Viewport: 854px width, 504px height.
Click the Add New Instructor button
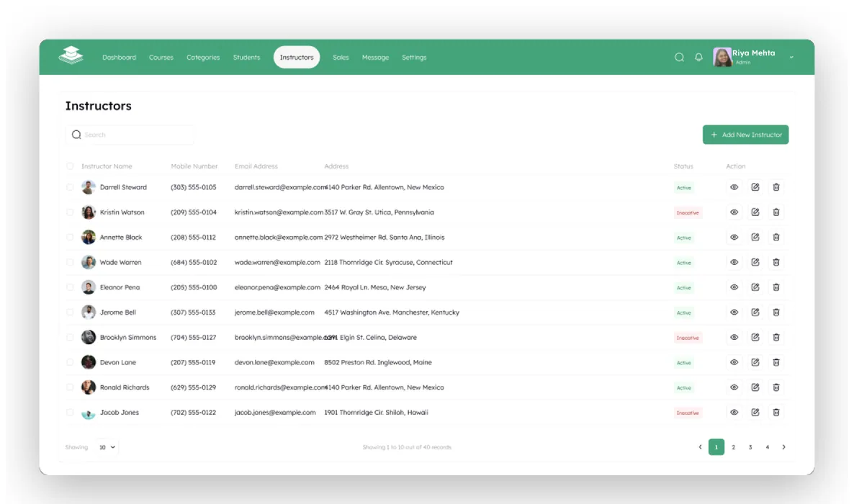[745, 135]
